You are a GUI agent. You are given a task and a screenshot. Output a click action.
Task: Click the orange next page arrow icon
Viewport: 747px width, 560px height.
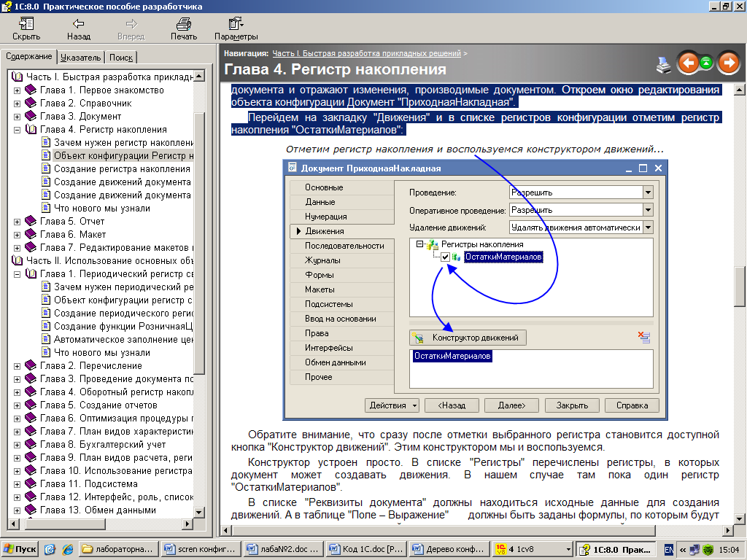[729, 63]
